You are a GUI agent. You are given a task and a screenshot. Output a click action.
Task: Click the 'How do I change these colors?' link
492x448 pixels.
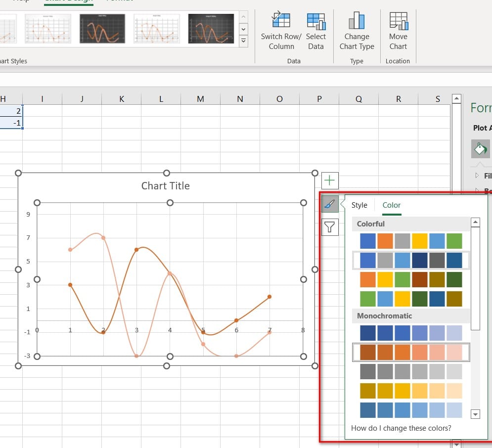[x=401, y=428]
